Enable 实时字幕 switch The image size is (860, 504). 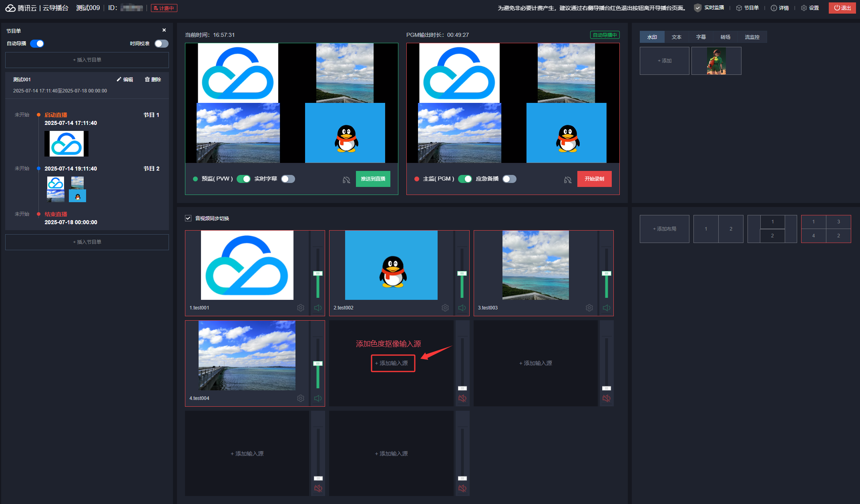[288, 179]
